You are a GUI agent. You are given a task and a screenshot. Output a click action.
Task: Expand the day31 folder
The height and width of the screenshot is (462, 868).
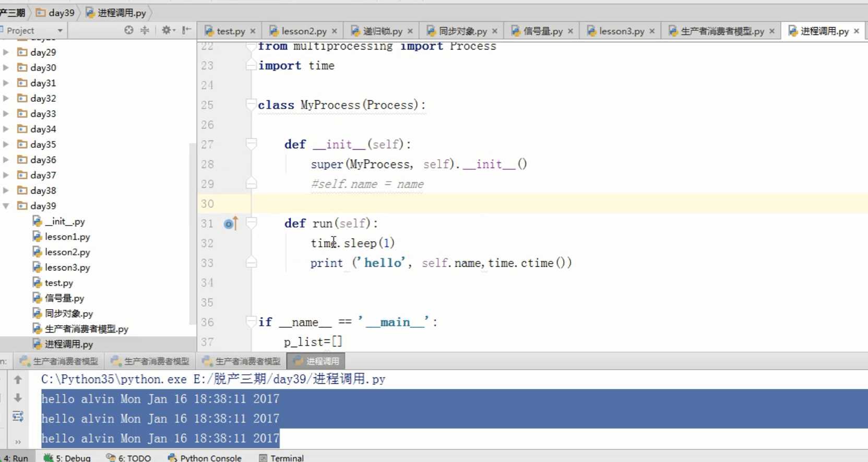tap(6, 83)
